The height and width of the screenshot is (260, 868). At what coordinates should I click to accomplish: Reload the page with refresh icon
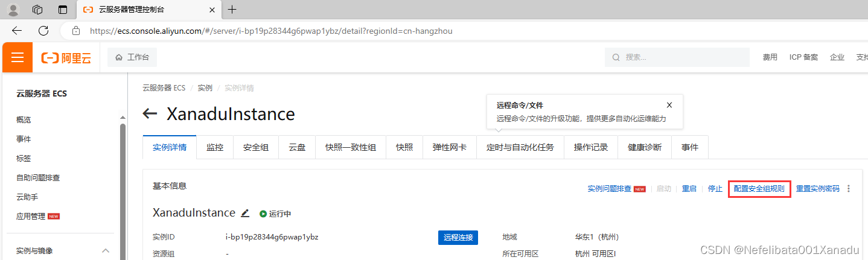[x=43, y=30]
